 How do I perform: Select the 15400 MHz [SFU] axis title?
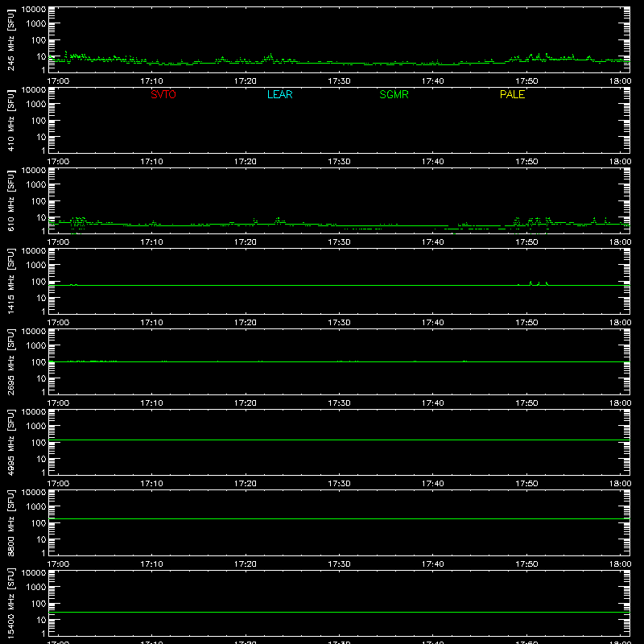click(11, 603)
